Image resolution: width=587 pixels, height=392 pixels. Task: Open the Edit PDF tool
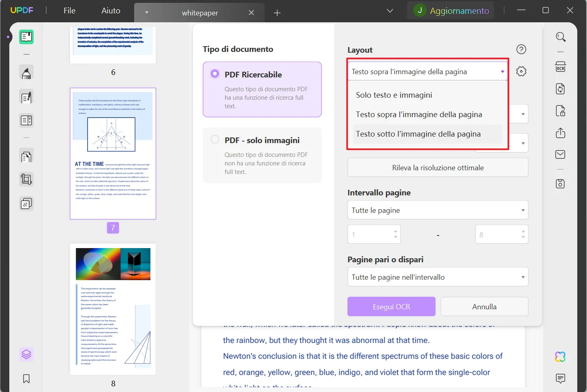(x=26, y=97)
